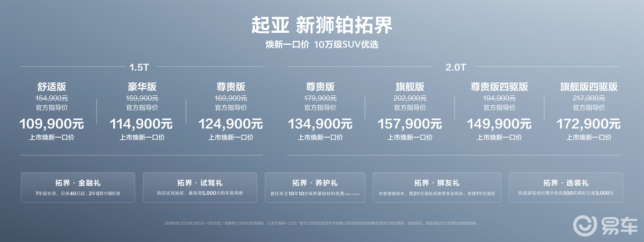Screen dimensions: 644x242
Task: Click the 尊贵版四驱版 trim name
Action: pyautogui.click(x=499, y=87)
